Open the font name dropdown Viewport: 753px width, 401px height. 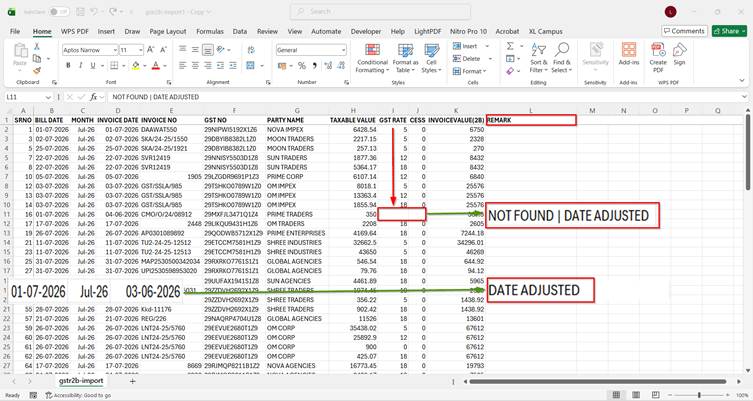[x=115, y=50]
